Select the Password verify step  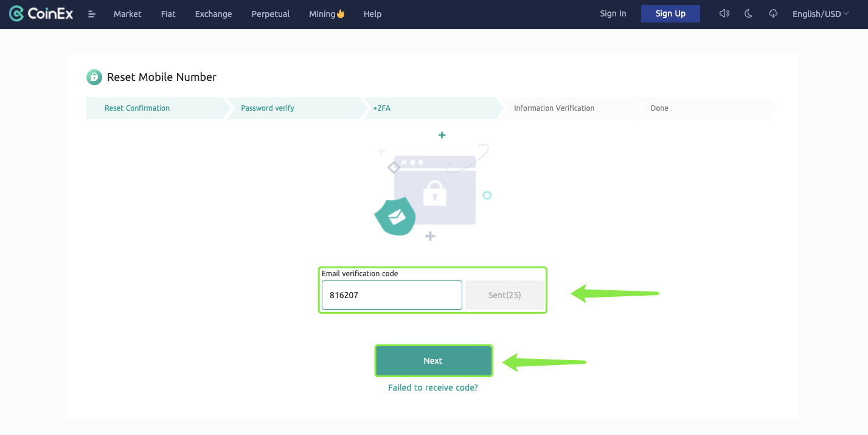click(x=268, y=108)
